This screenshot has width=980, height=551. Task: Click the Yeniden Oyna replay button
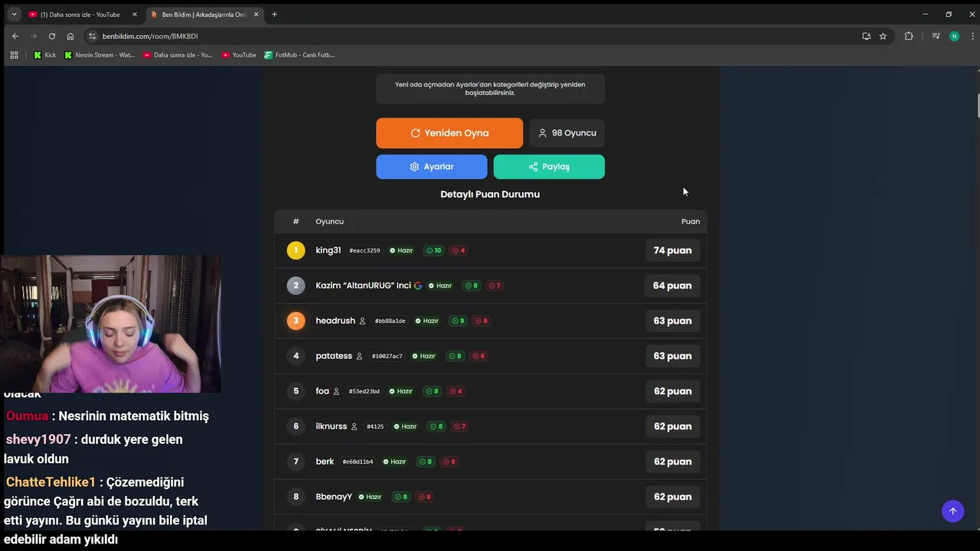pos(449,133)
